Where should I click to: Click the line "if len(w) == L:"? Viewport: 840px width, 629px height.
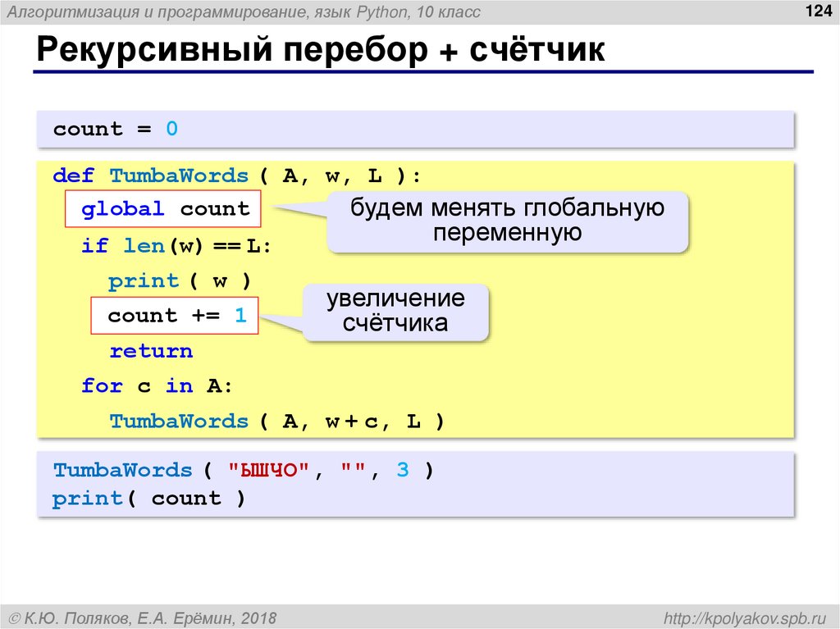point(176,246)
